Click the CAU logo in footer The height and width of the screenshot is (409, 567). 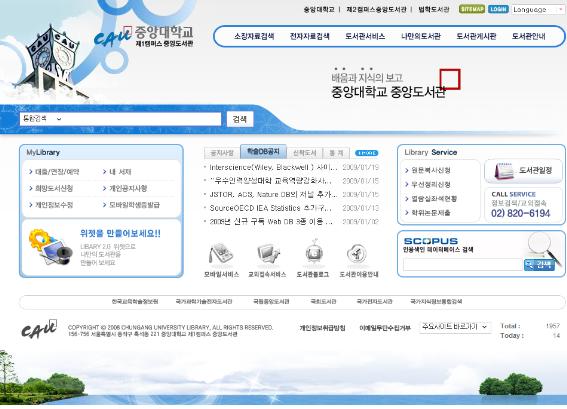(x=39, y=329)
